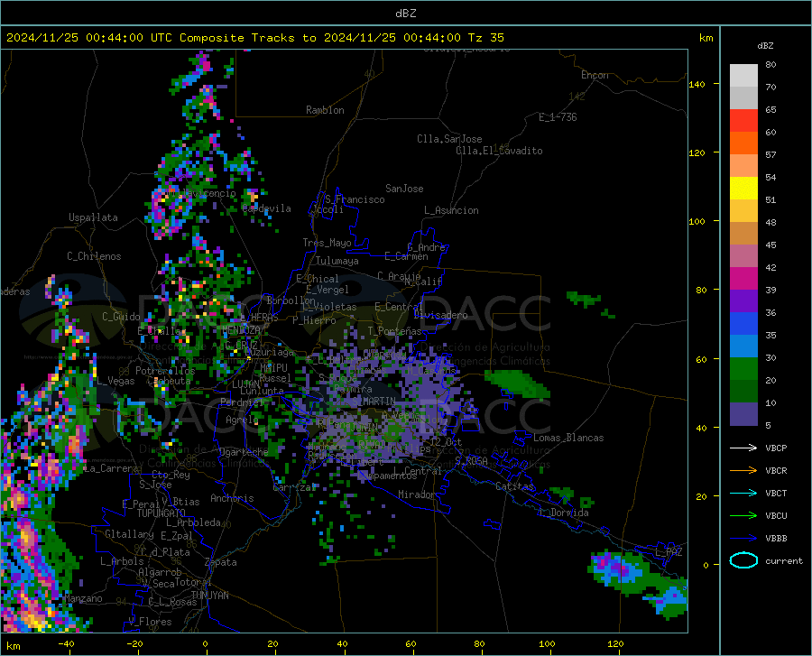
Task: Click the C_Chilenos label
Action: [94, 256]
